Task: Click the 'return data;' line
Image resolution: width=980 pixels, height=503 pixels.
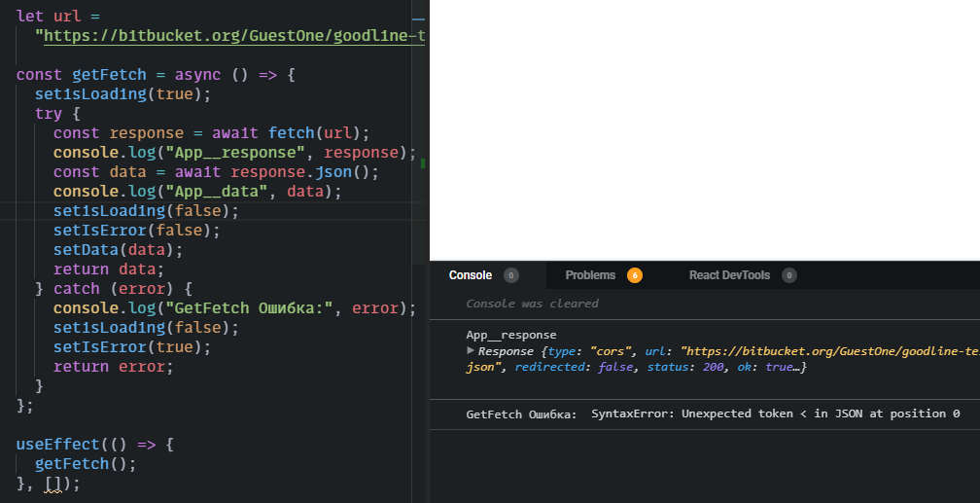Action: [x=109, y=269]
